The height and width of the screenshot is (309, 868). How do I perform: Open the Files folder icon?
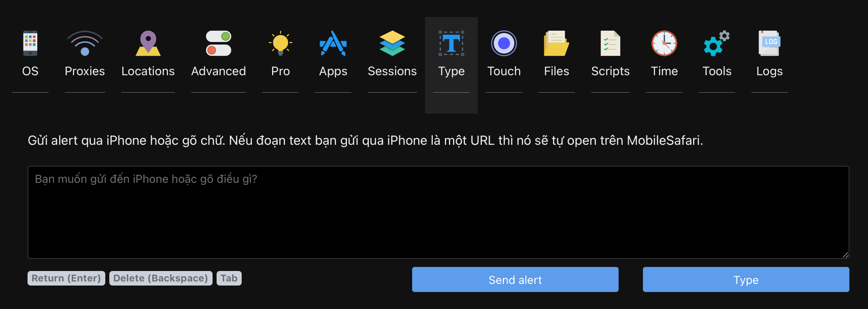click(x=557, y=43)
